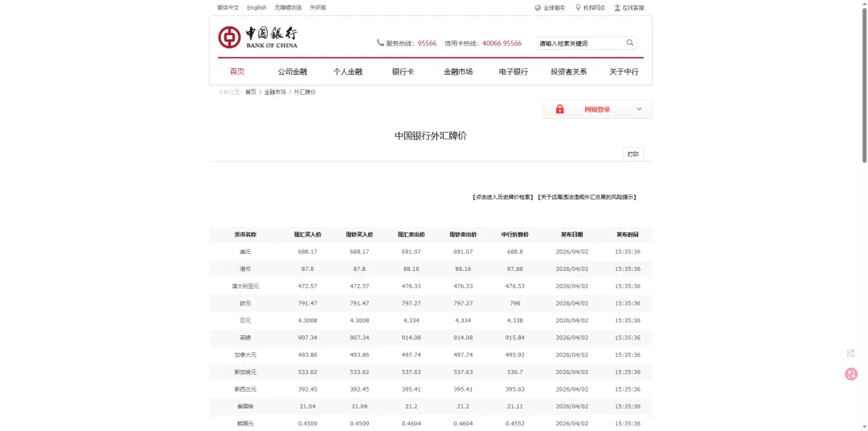Click the 发布日期 column header
868x431 pixels.
(x=572, y=235)
